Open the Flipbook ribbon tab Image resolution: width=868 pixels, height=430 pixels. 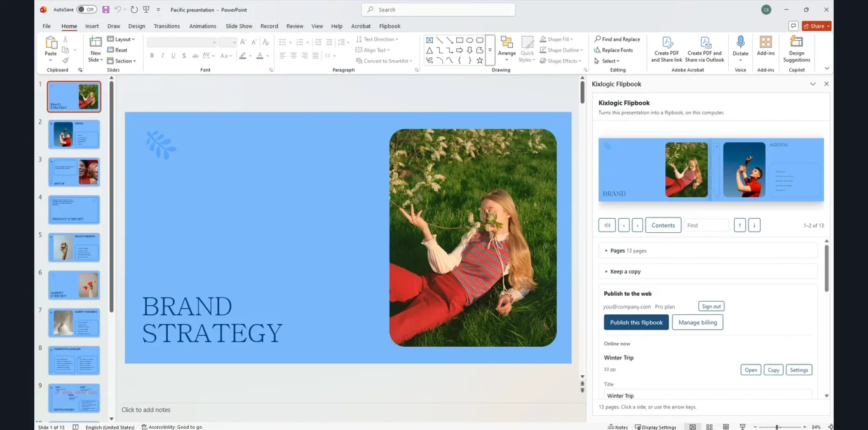tap(390, 26)
